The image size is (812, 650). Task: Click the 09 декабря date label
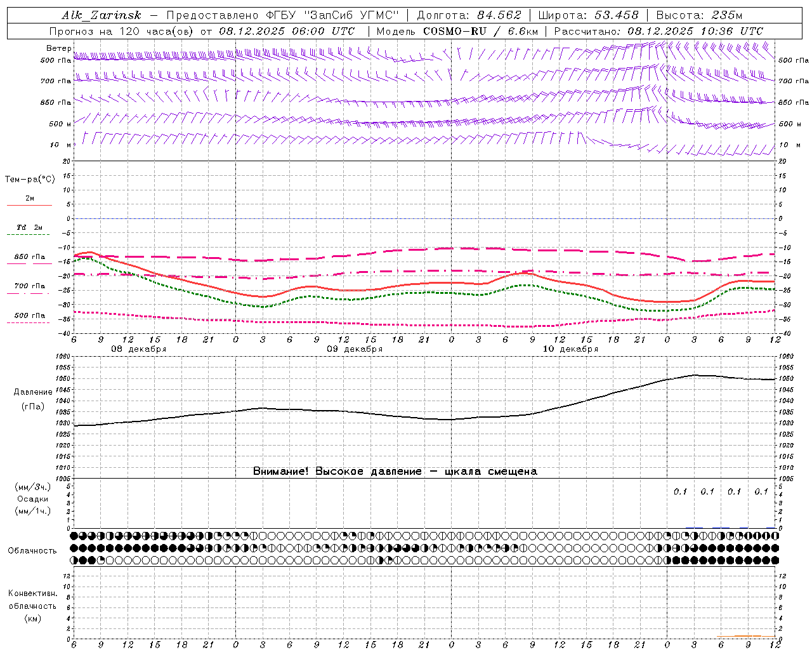coord(355,349)
